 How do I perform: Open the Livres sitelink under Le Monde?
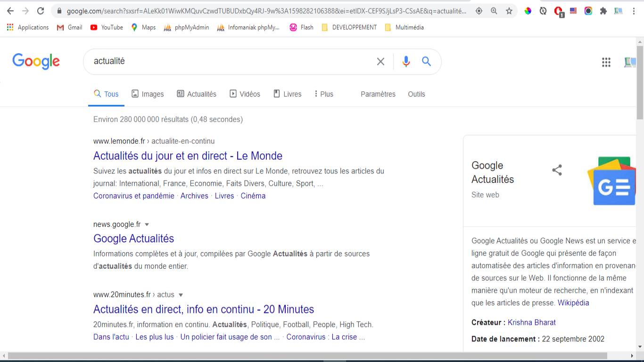[x=224, y=196]
